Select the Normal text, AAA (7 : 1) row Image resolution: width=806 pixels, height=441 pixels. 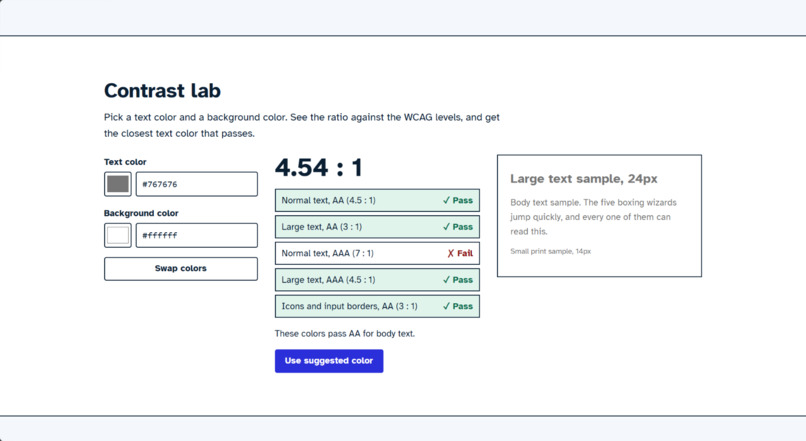pos(377,253)
